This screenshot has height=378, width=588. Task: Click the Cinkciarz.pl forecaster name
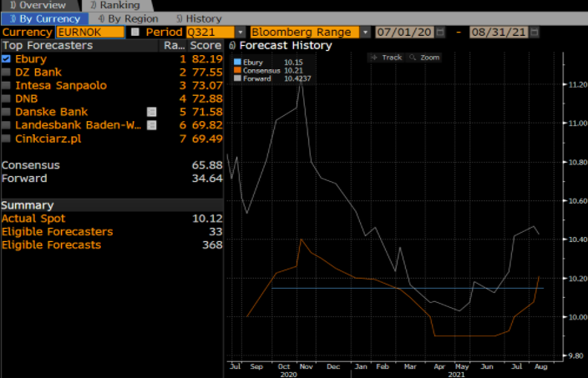tap(48, 139)
